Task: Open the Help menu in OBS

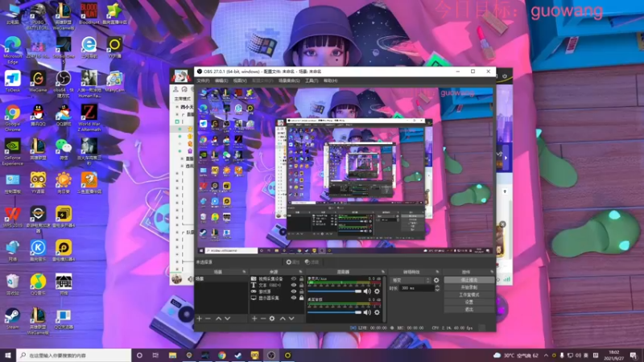Action: 331,81
